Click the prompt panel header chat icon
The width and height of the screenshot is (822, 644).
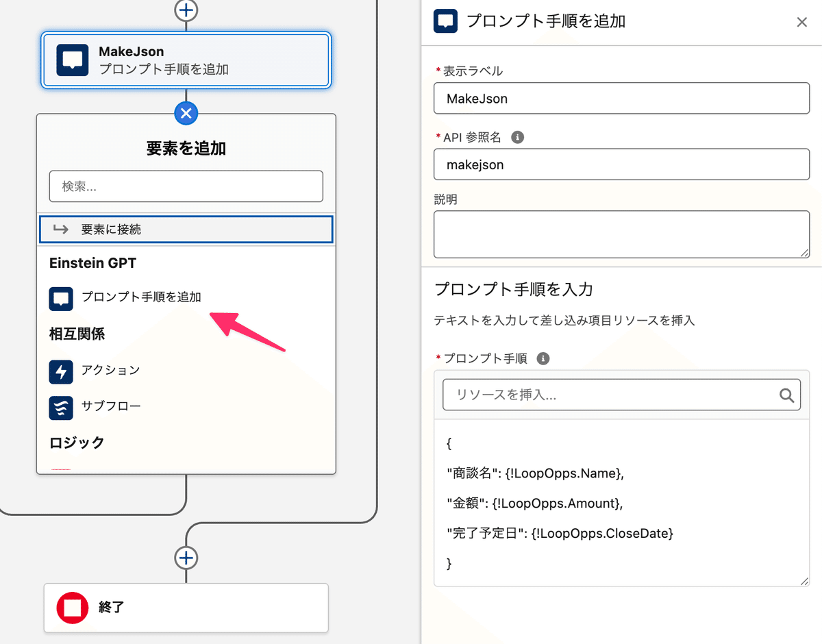tap(445, 21)
